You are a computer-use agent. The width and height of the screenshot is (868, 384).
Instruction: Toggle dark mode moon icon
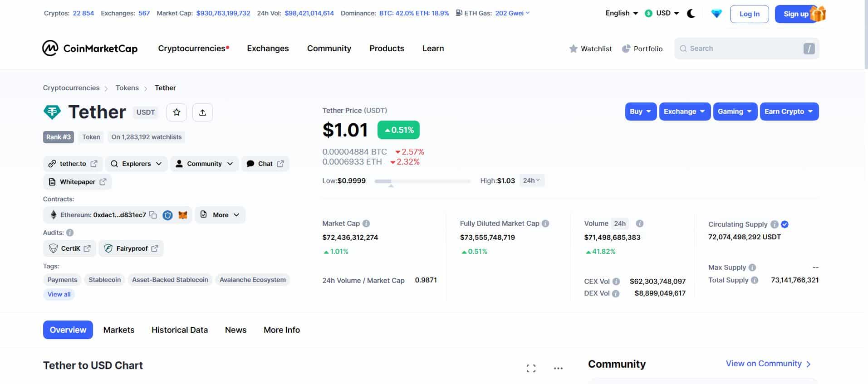[691, 14]
